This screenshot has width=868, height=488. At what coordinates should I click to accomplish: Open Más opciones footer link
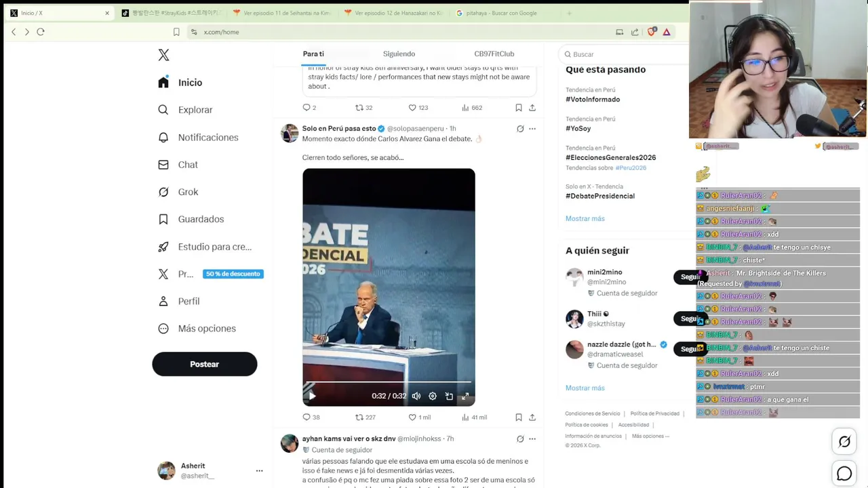pos(650,436)
